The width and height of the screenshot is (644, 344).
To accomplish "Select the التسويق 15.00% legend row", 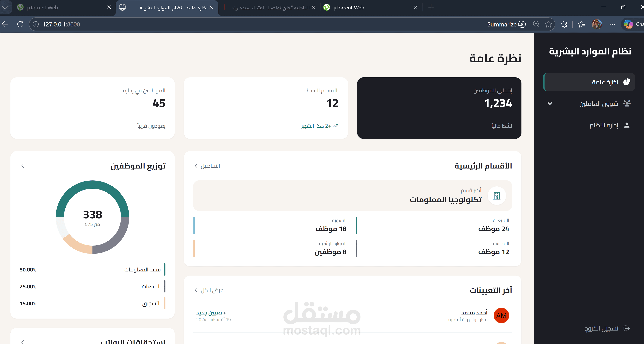I will (x=92, y=304).
